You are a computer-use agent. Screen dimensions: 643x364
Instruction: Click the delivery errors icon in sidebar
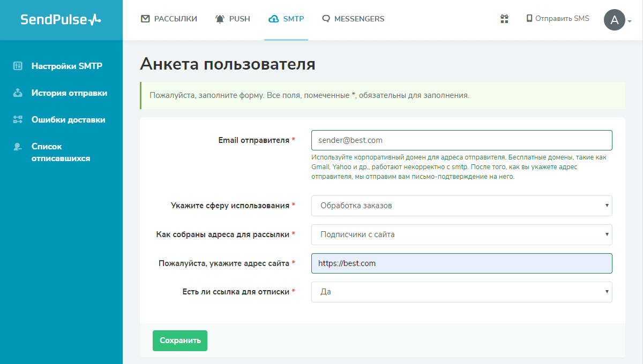18,120
